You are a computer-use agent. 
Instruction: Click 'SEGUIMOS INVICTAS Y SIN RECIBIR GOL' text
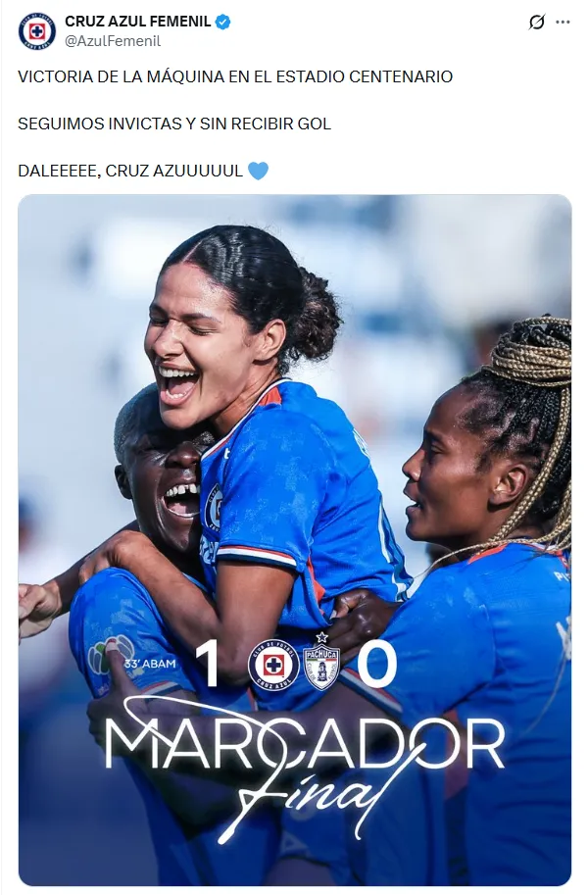tap(174, 124)
